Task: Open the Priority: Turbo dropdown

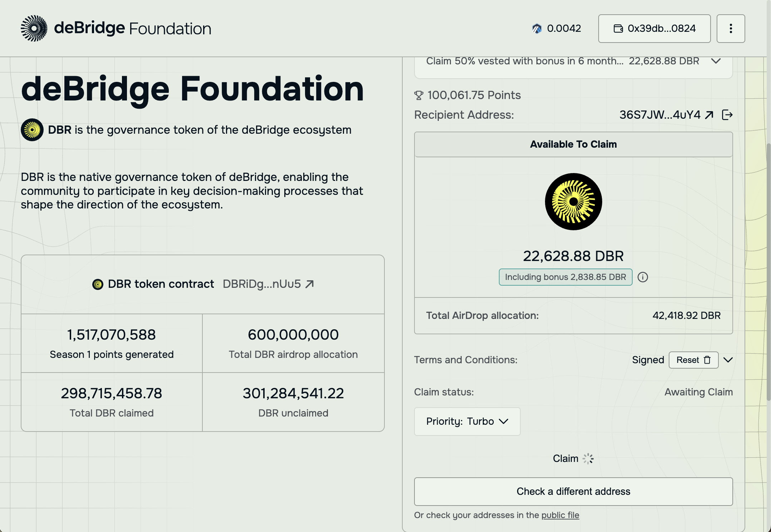Action: pyautogui.click(x=467, y=422)
